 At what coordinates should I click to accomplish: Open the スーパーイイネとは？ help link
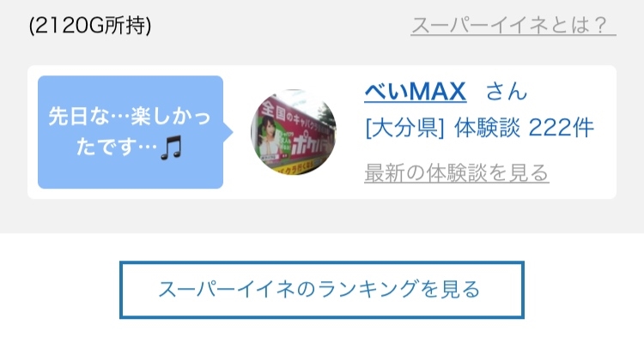513,26
